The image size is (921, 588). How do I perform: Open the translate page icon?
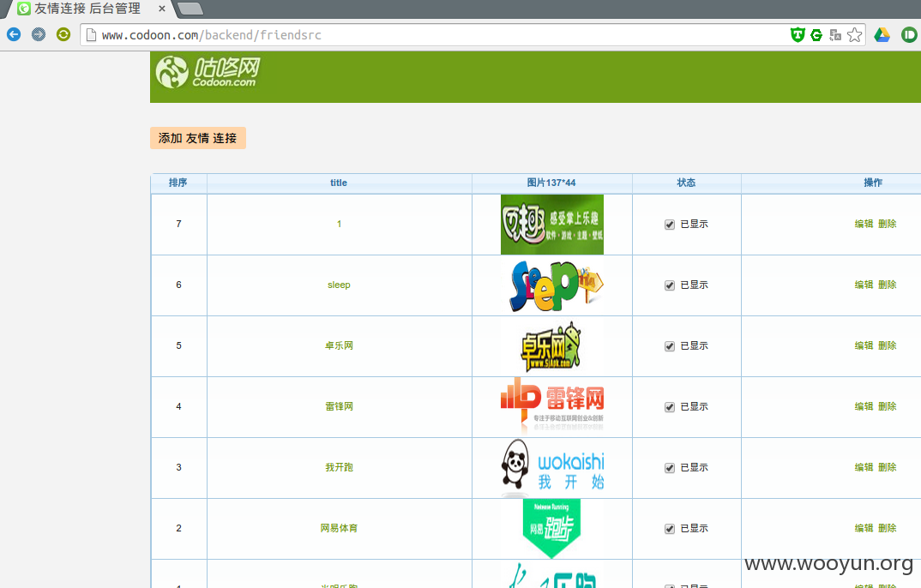[x=835, y=35]
